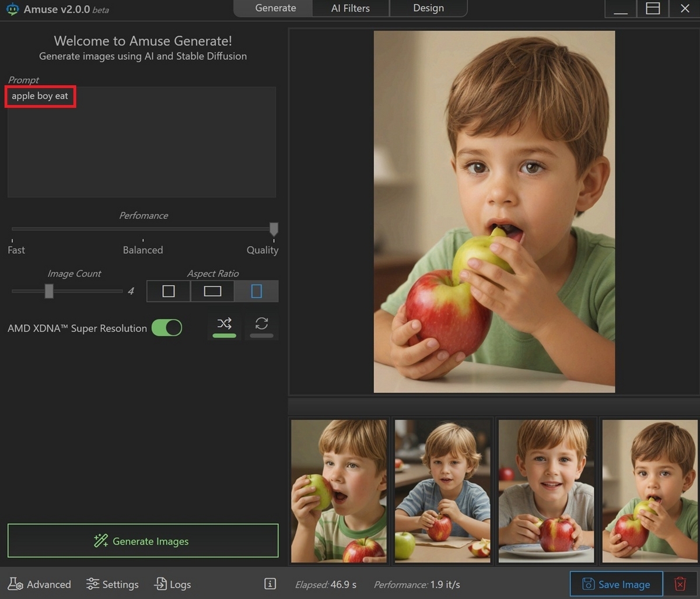Click into the Prompt text box
The image size is (700, 599).
[x=142, y=142]
